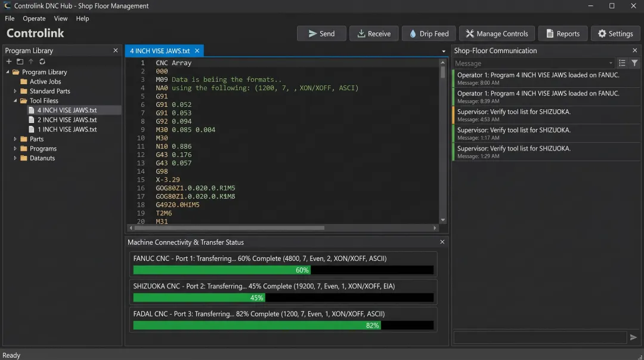Click the add new program plus icon
The image size is (644, 360).
click(x=8, y=61)
